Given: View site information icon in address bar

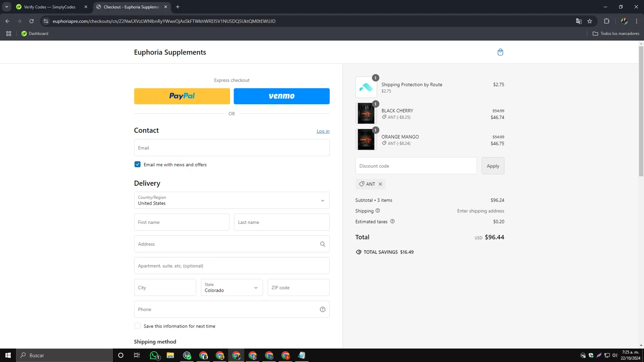Looking at the screenshot, I should (46, 21).
